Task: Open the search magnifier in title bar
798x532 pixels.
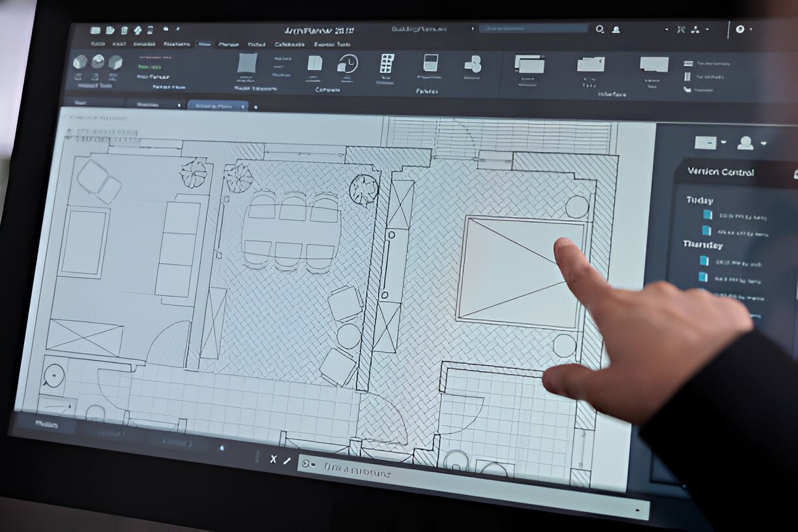Action: tap(598, 29)
